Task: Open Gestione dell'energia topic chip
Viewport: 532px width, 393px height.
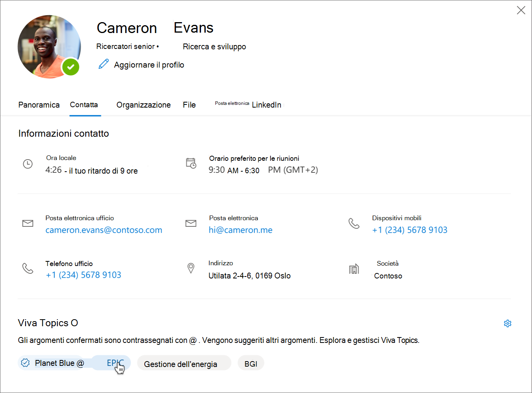Action: click(x=184, y=363)
